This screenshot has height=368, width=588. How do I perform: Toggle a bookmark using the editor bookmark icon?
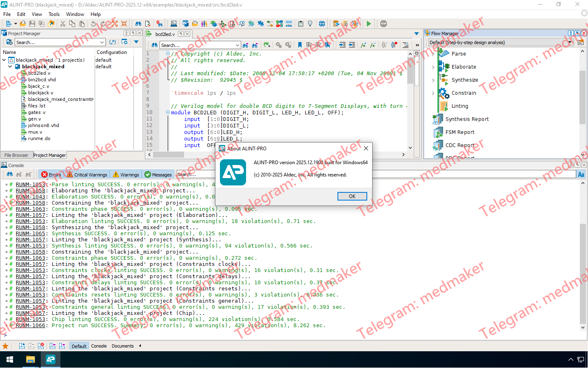(300, 45)
